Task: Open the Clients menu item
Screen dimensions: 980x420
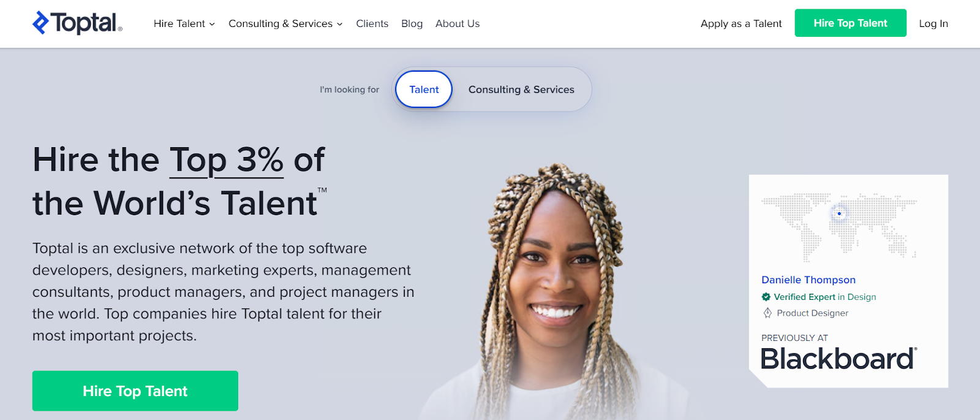Action: click(372, 23)
